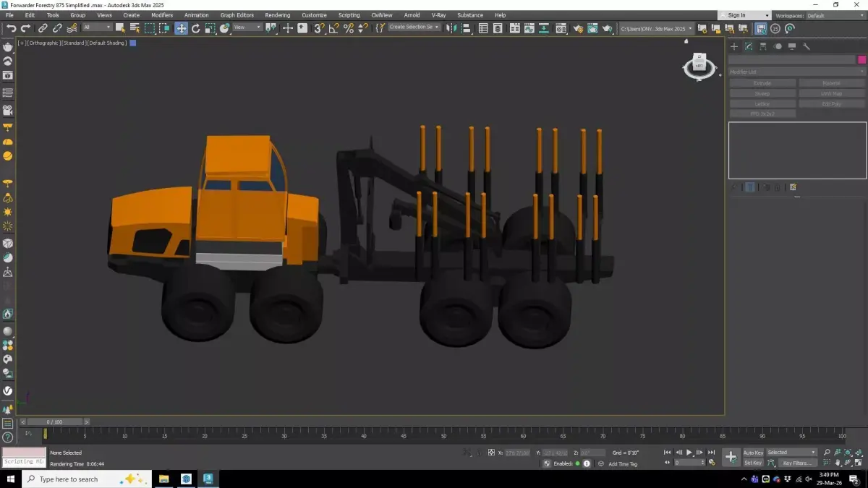Activate the Select and Rotate tool
Image resolution: width=868 pixels, height=488 pixels.
[x=195, y=28]
